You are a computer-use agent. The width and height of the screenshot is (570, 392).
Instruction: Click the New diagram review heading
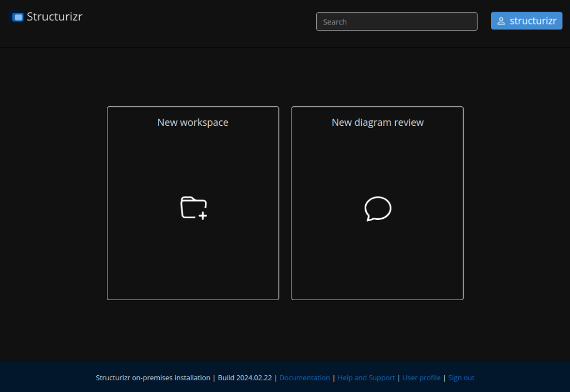(x=377, y=122)
